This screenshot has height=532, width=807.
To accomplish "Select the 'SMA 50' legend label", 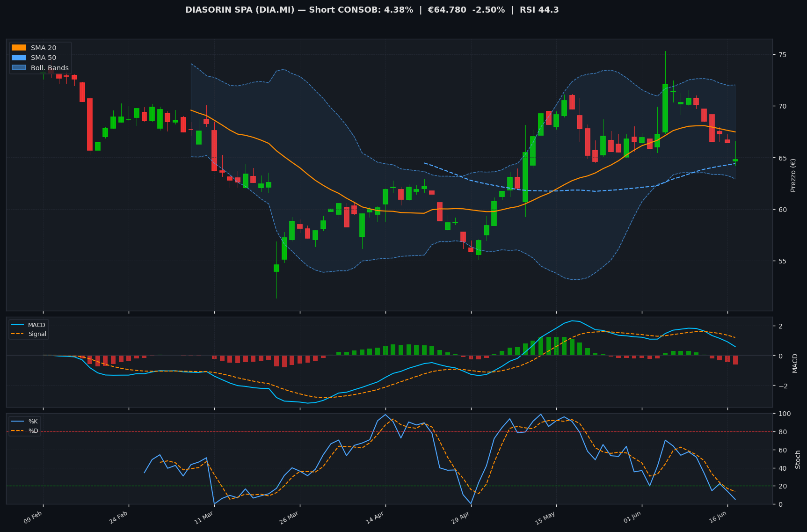I will pos(44,58).
